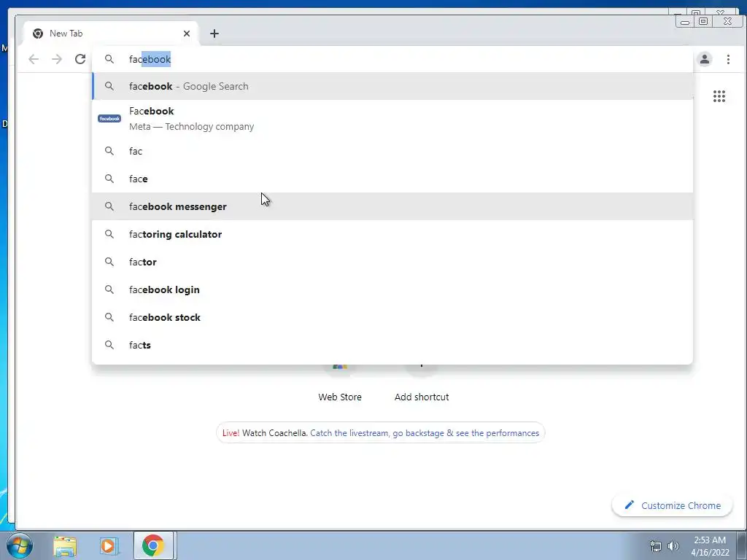This screenshot has width=747, height=560.
Task: Maximize the Chrome window
Action: click(x=703, y=21)
